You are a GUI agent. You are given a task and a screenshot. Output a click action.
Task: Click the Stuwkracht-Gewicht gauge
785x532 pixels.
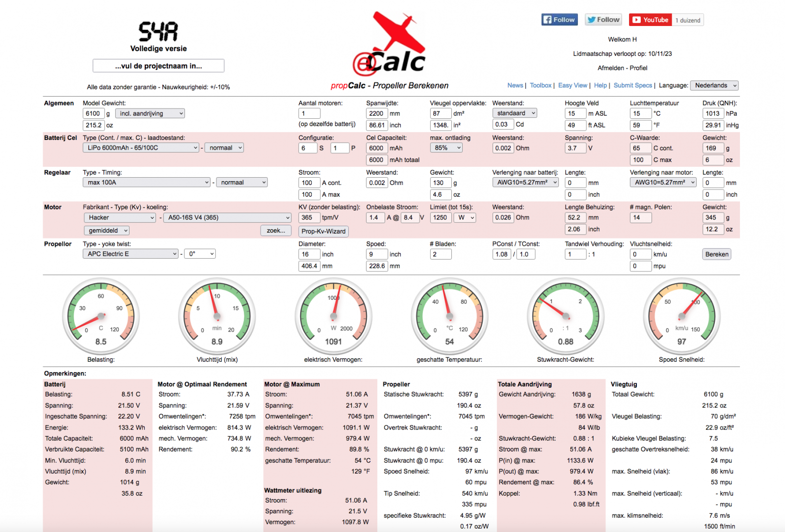(565, 317)
